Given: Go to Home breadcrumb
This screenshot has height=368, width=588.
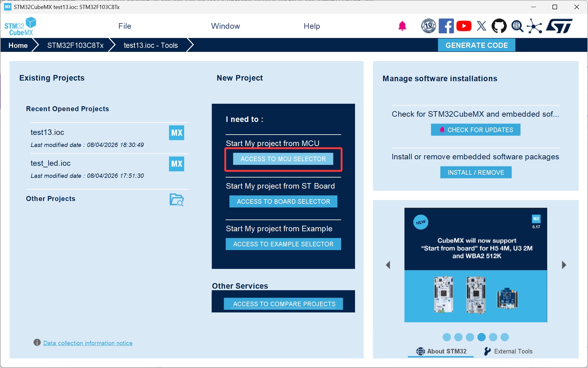Looking at the screenshot, I should click(x=18, y=45).
